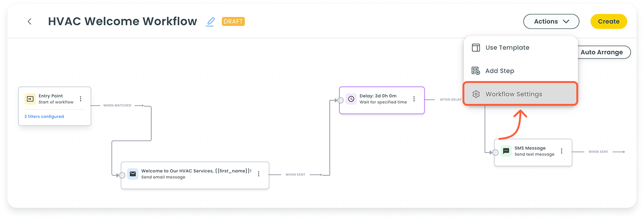Click the Delay clock icon
The height and width of the screenshot is (219, 644).
[x=351, y=99]
